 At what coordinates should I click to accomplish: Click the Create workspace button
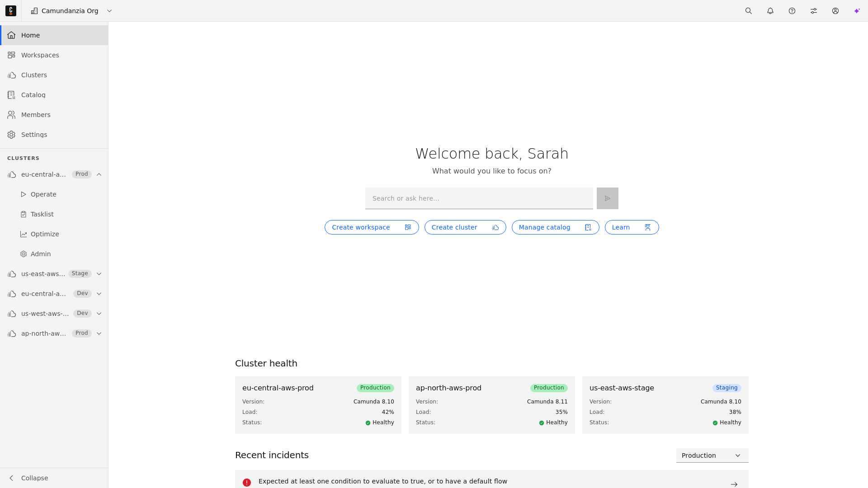pos(372,227)
